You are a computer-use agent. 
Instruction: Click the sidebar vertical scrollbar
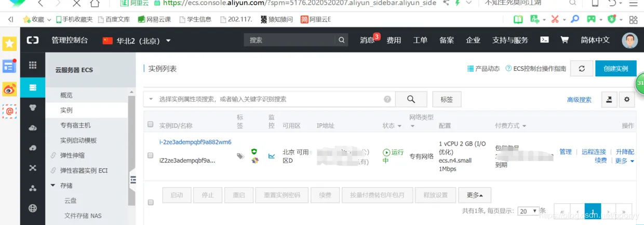132,151
